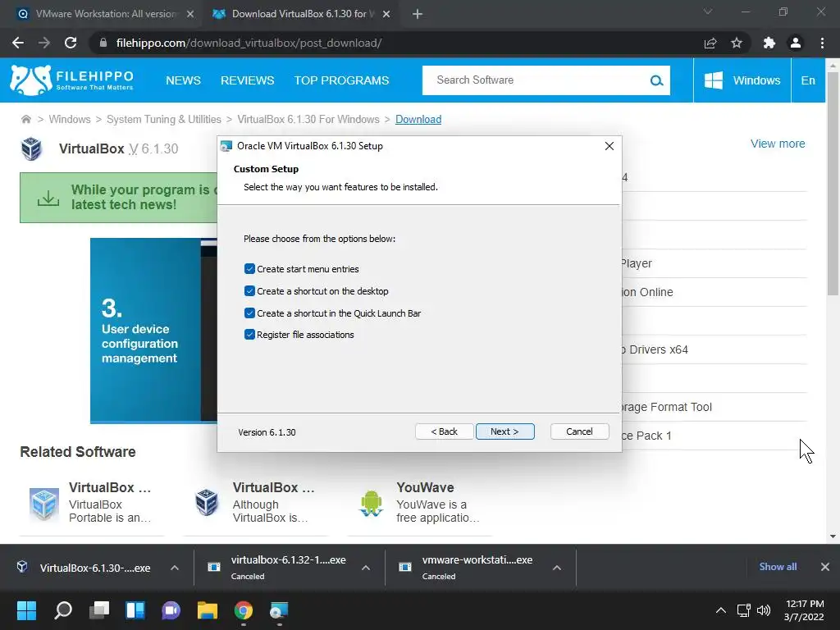The width and height of the screenshot is (840, 630).
Task: Open the second VirtualBox related item icon
Action: click(207, 503)
